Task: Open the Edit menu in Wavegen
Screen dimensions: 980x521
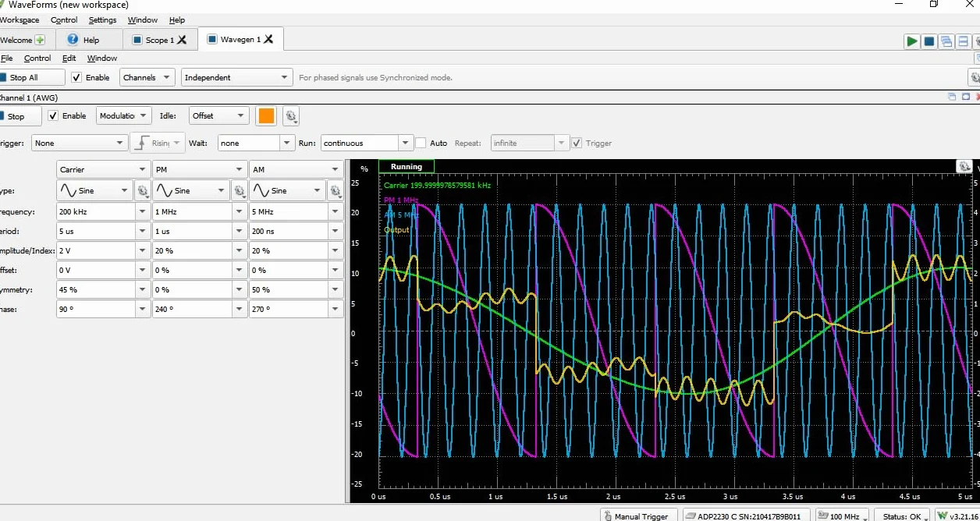Action: point(69,58)
